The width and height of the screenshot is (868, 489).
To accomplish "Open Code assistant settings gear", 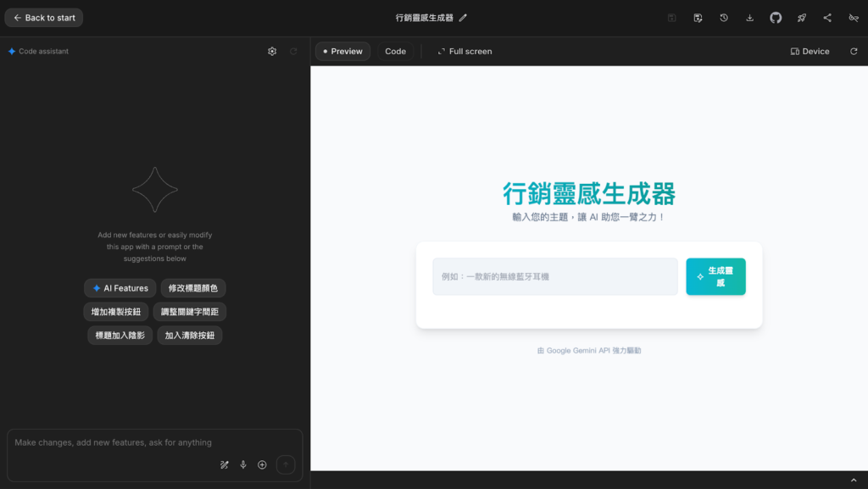I will tap(272, 52).
